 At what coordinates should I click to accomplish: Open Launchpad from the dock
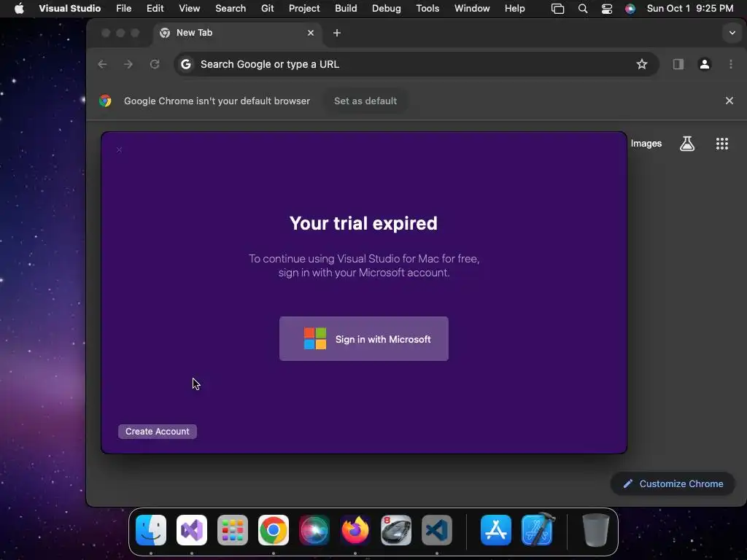click(233, 530)
